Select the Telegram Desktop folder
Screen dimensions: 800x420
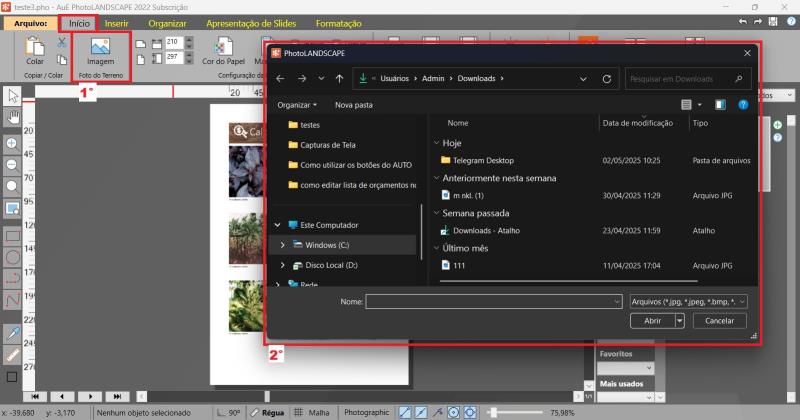point(483,160)
